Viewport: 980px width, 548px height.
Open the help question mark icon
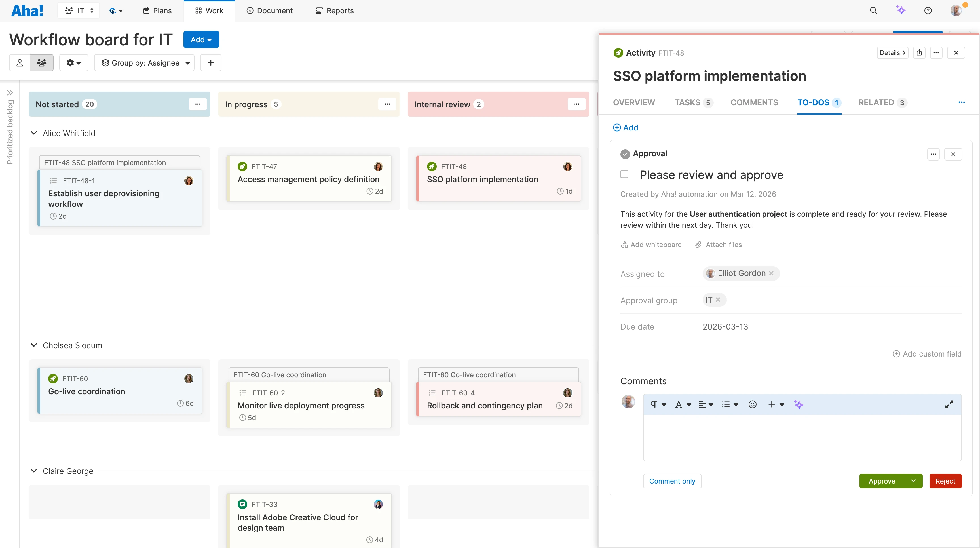[x=928, y=10]
